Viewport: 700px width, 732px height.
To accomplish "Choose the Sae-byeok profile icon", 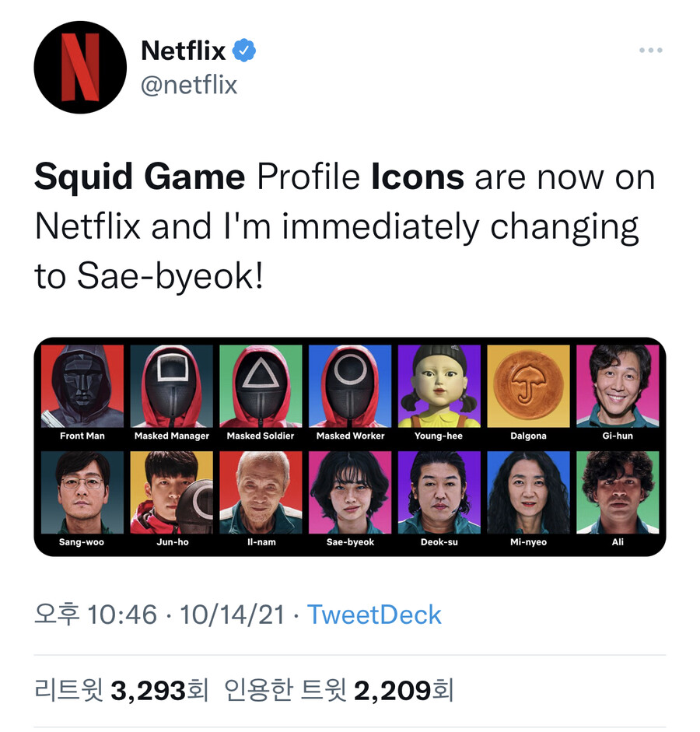I will click(350, 492).
